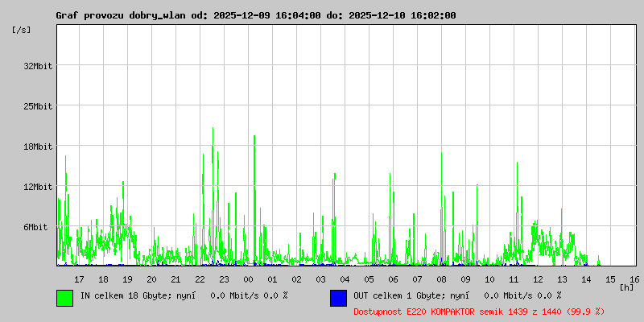Select hour 08 on the time axis
This screenshot has width=644, height=322.
441,279
